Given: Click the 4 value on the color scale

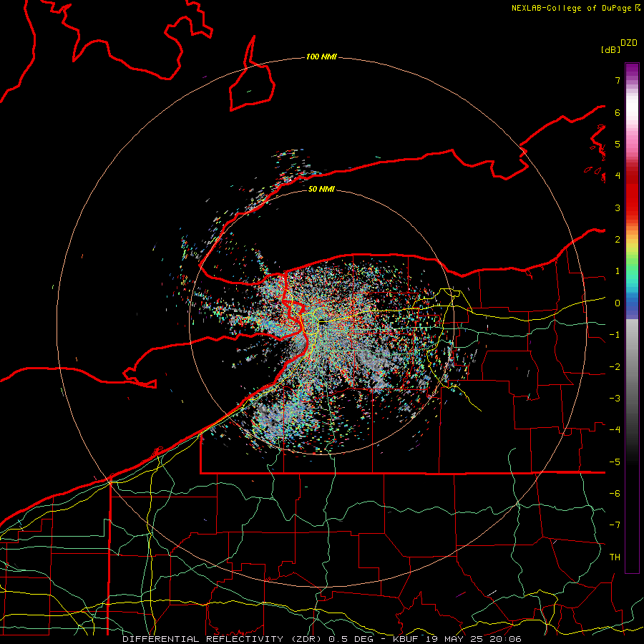Looking at the screenshot, I should pyautogui.click(x=618, y=176).
